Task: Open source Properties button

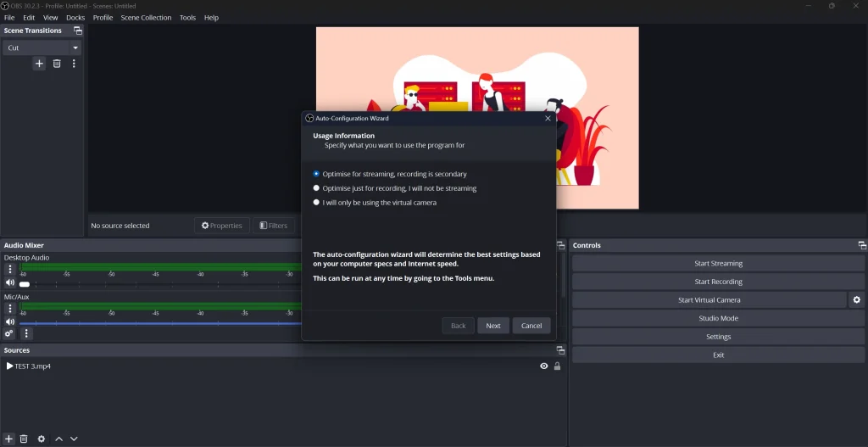Action: click(222, 226)
